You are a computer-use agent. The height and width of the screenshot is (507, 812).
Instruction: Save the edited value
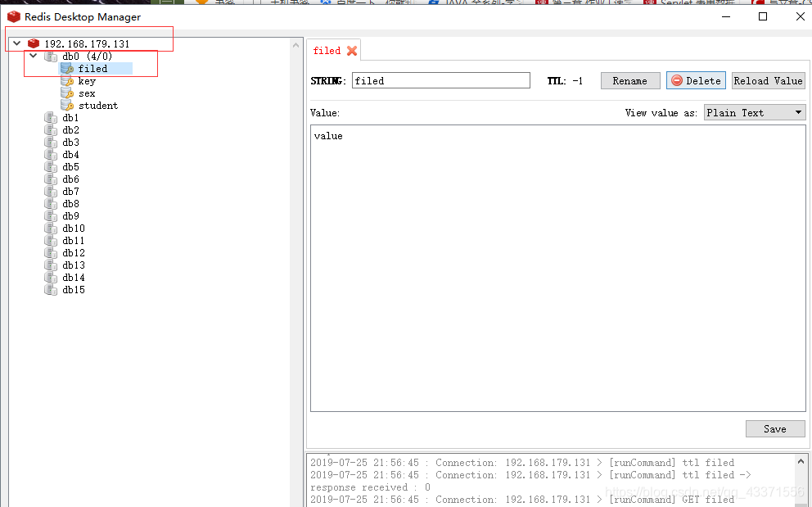coord(775,428)
